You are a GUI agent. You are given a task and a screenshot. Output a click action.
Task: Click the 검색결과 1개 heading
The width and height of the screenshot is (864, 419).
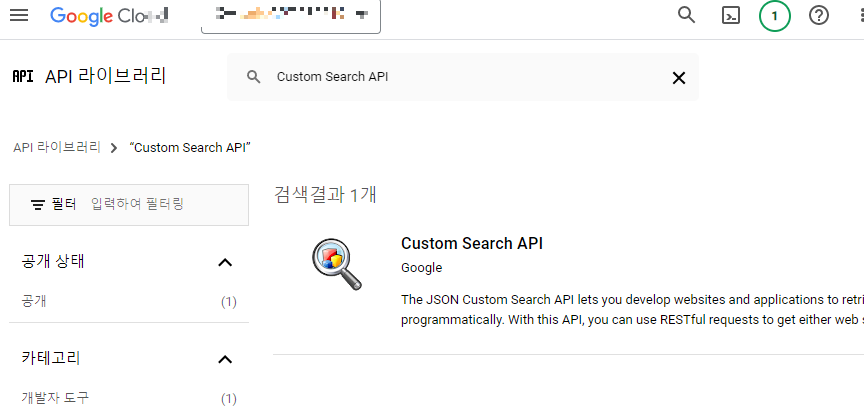(x=326, y=195)
